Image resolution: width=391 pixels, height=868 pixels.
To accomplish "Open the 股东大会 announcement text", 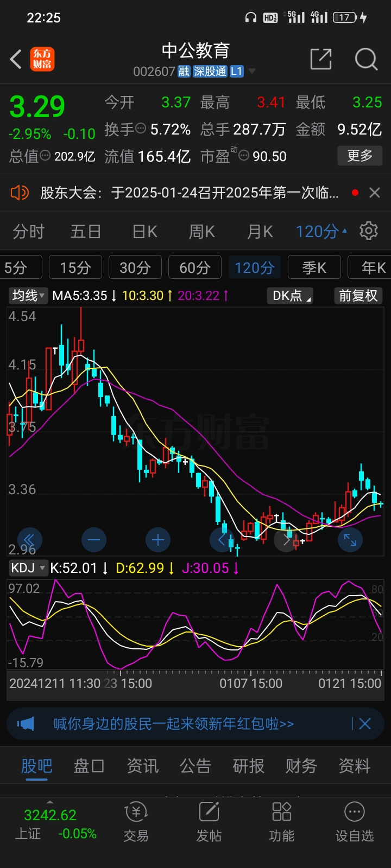I will [x=190, y=193].
